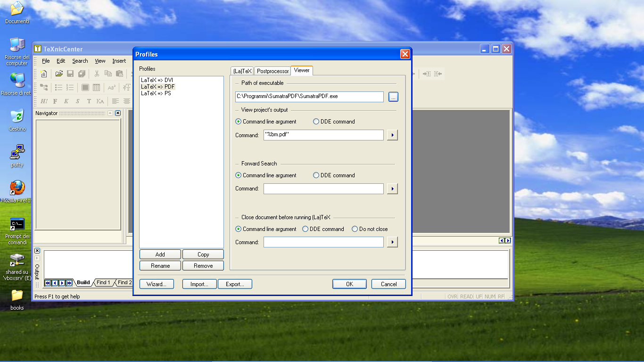The height and width of the screenshot is (362, 644).
Task: Switch to the (La)TeX tab
Action: coord(242,71)
